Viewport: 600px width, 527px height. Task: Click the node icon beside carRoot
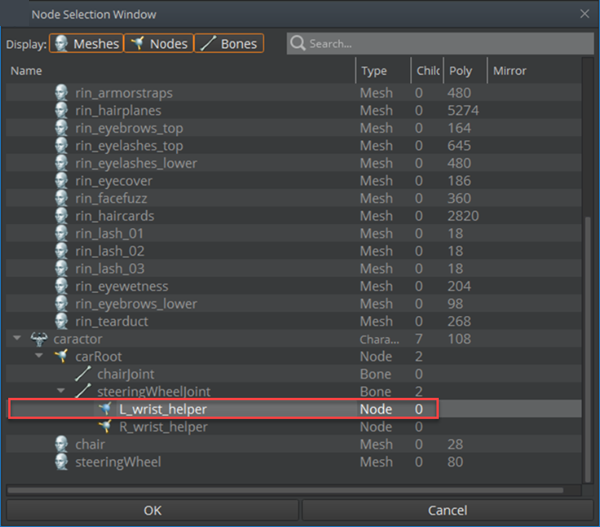[x=63, y=356]
